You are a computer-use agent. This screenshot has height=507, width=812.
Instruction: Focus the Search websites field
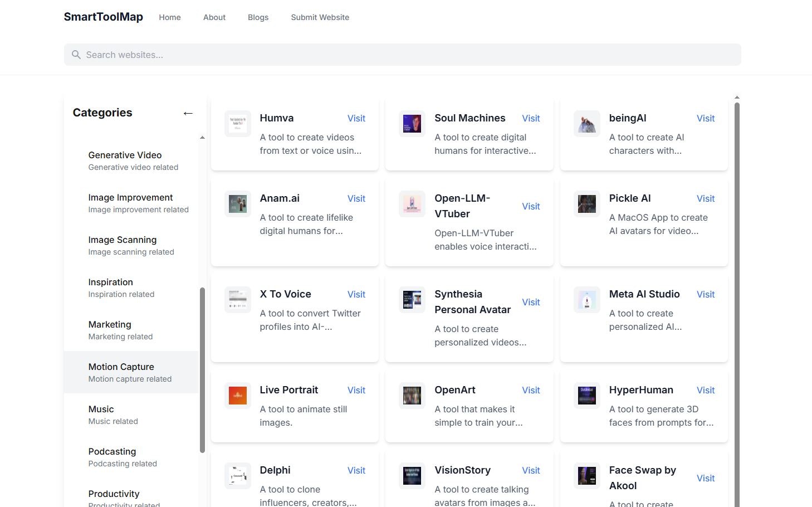click(403, 55)
